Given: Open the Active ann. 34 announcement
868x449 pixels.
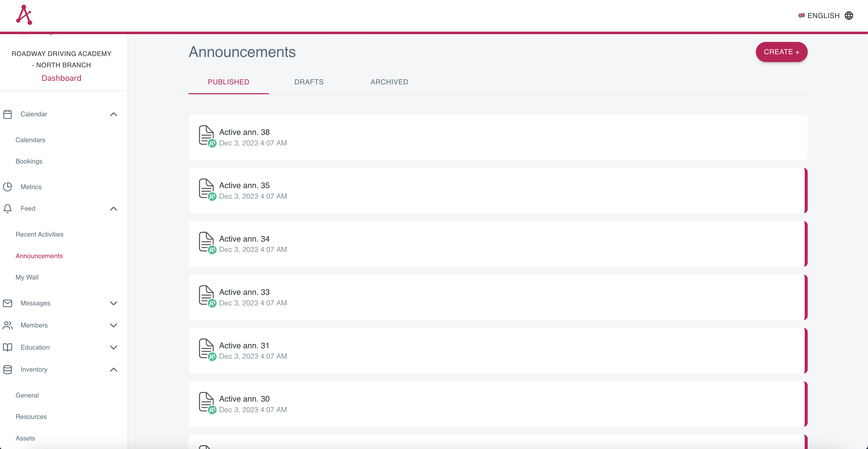Looking at the screenshot, I should (x=244, y=239).
